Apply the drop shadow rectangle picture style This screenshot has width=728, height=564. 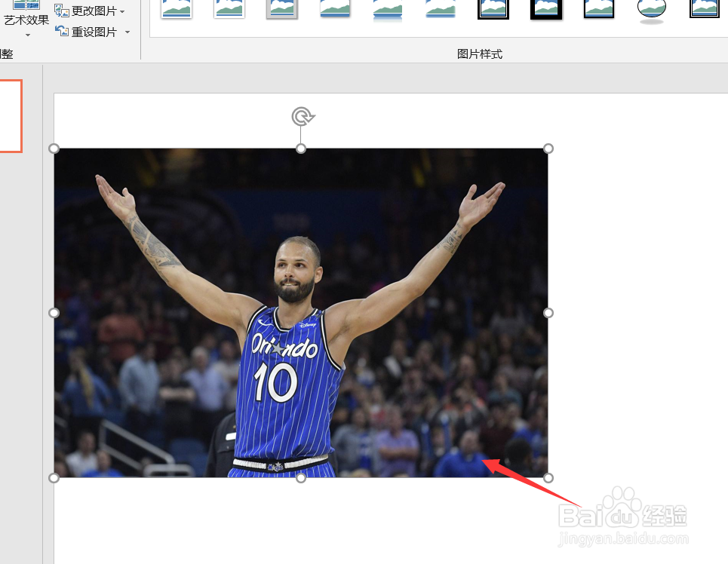[335, 8]
